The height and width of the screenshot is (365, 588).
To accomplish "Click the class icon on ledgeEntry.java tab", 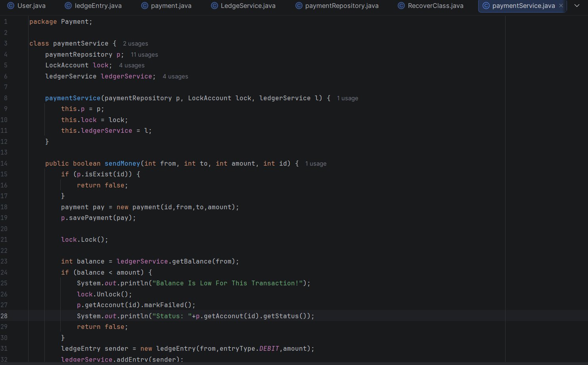I will tap(68, 6).
